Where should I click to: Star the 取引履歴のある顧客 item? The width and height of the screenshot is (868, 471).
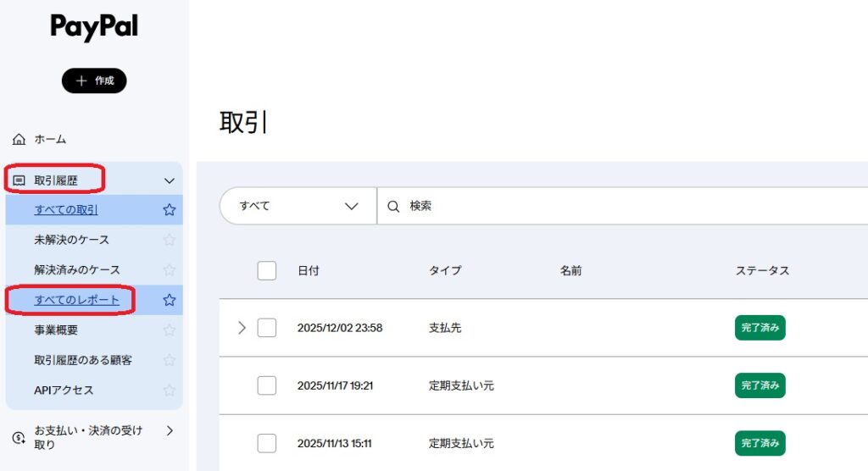pos(169,360)
